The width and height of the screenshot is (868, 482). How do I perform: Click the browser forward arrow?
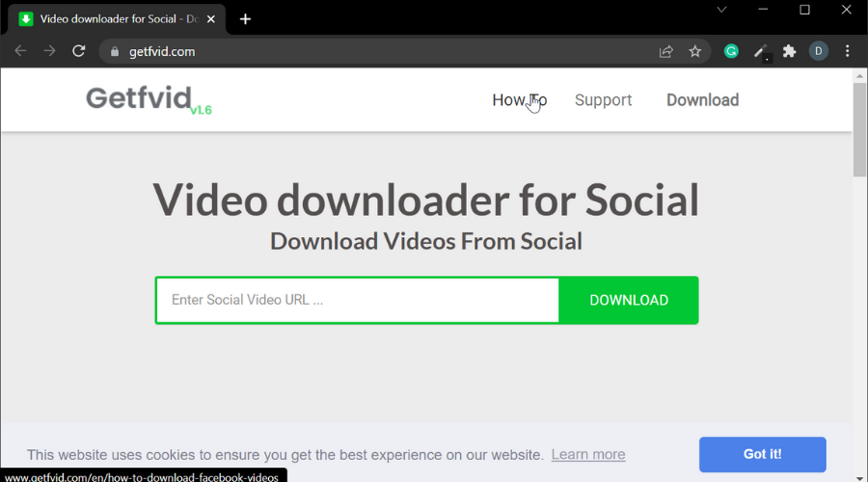click(x=49, y=51)
